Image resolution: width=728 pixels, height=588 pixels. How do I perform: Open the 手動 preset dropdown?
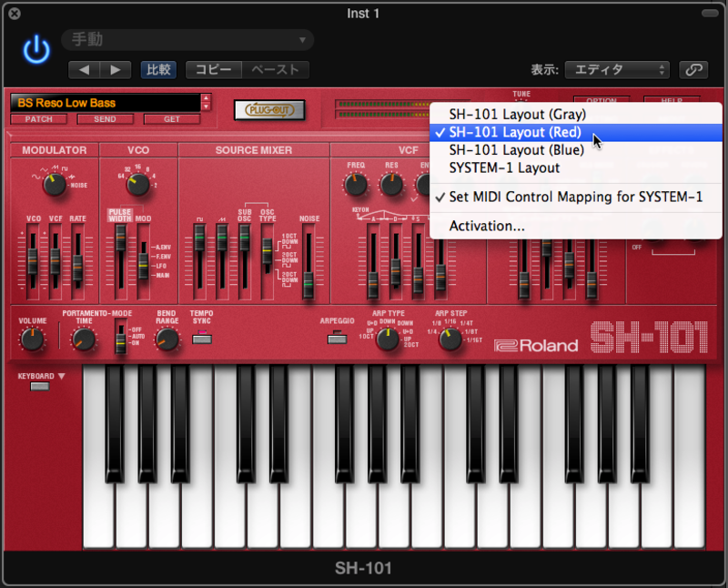[187, 39]
